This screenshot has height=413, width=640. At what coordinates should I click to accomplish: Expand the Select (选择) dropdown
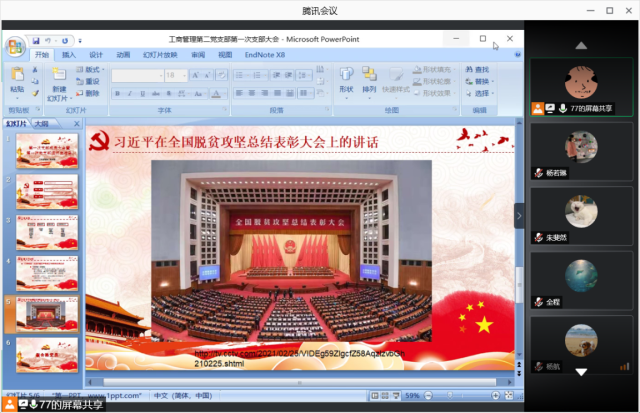coord(481,94)
